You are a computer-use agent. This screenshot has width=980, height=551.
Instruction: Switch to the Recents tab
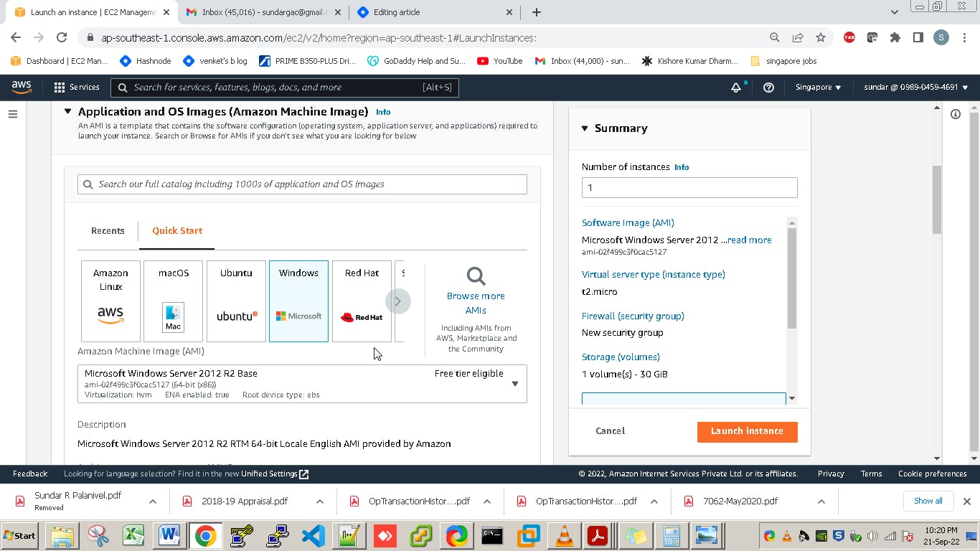108,231
